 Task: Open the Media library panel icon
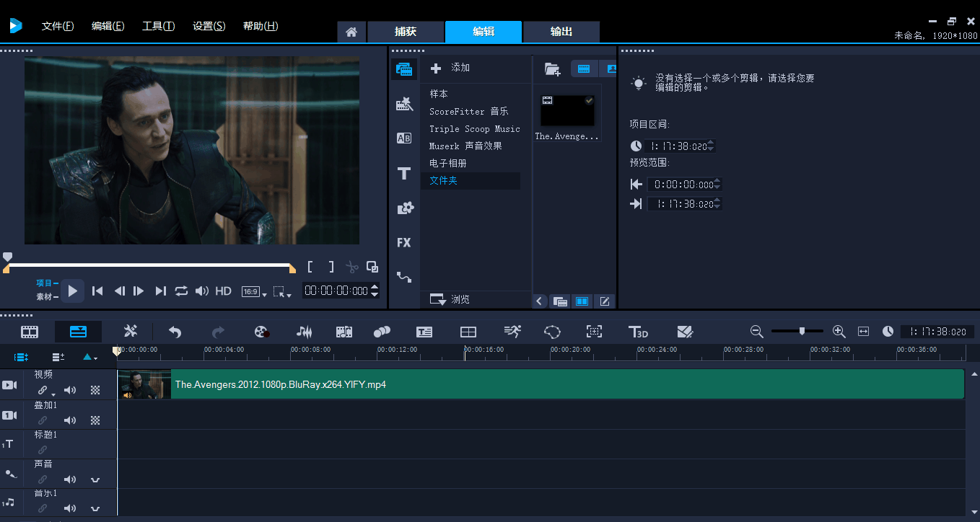(405, 69)
